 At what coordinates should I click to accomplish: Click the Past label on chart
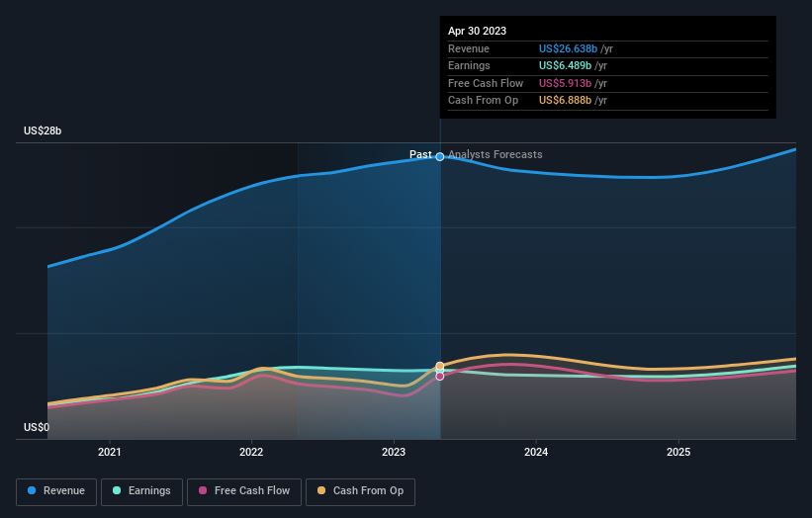click(x=420, y=155)
